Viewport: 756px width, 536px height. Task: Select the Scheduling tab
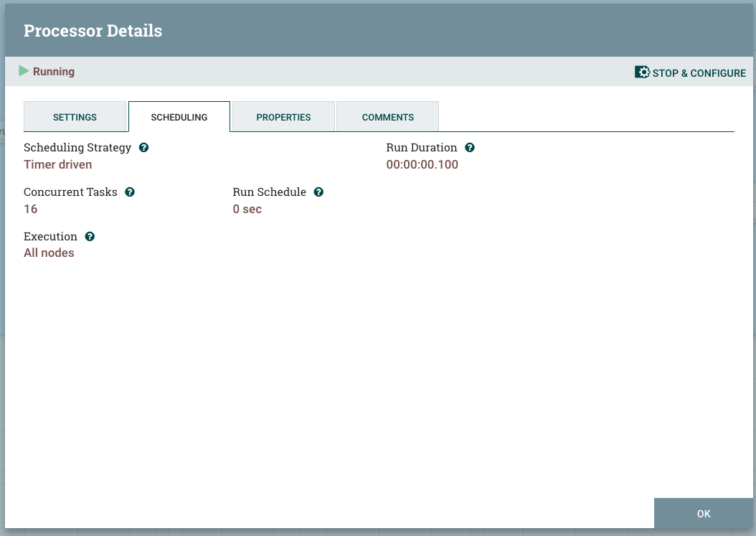179,117
